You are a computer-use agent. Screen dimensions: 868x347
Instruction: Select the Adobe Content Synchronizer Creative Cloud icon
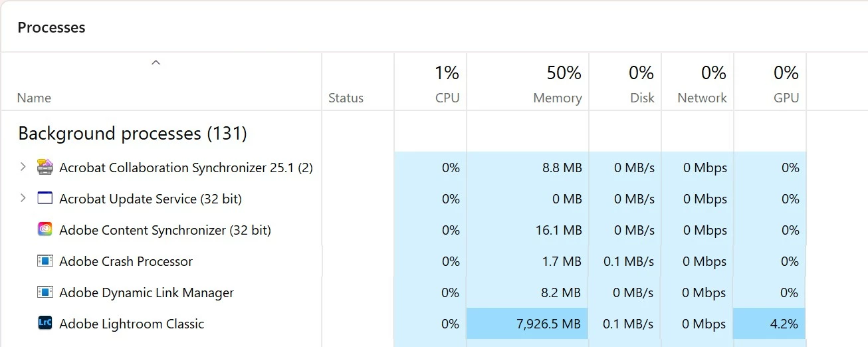pyautogui.click(x=45, y=229)
